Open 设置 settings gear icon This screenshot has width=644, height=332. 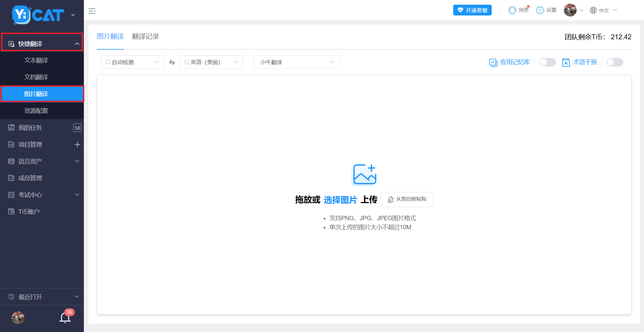pos(540,10)
